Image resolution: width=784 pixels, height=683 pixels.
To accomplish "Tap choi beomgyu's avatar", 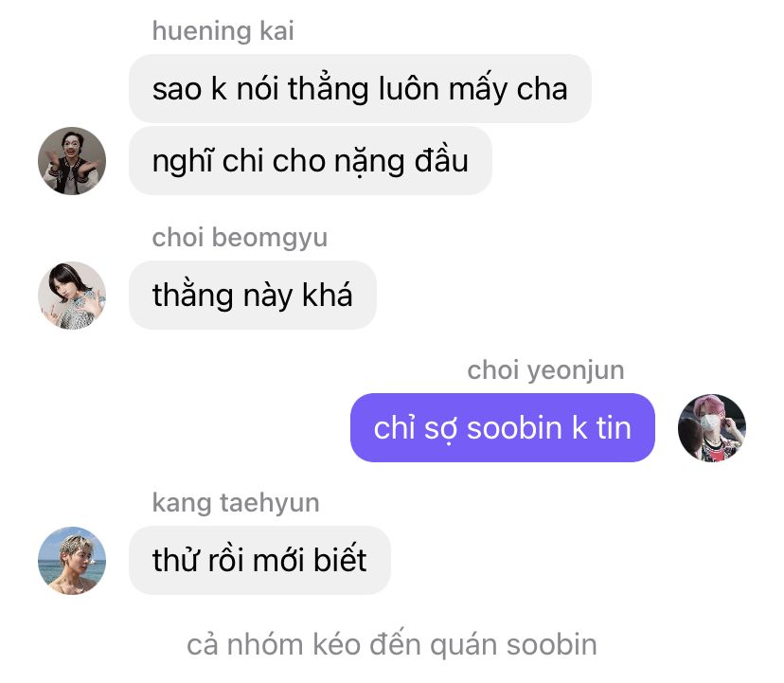I will [x=72, y=296].
